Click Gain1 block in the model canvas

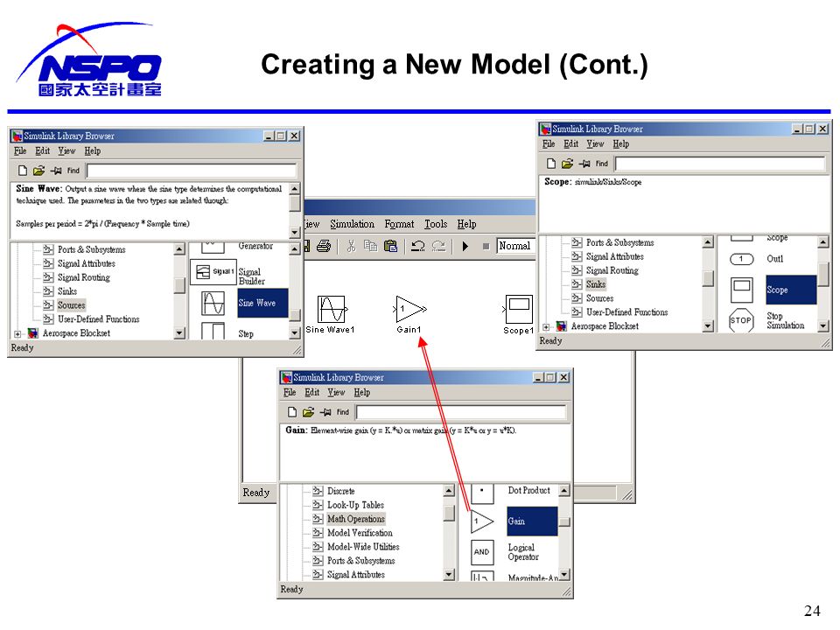(x=410, y=309)
